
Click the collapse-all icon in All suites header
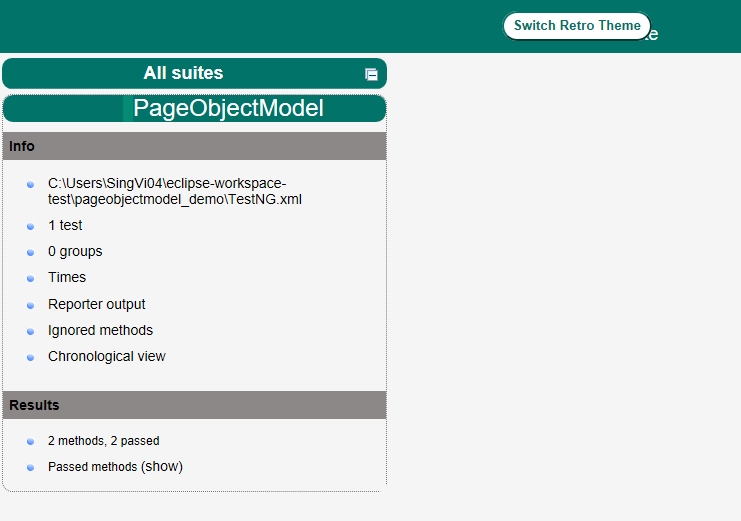click(371, 74)
